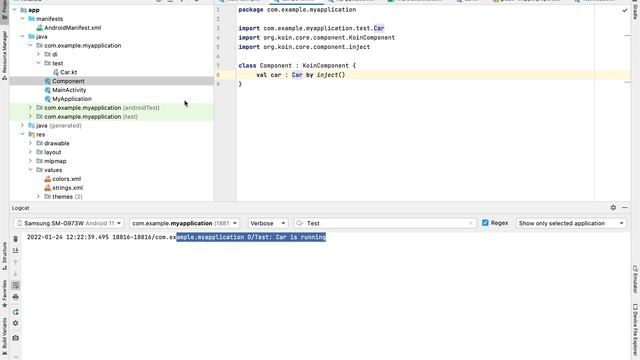Open the Device File Explorer side tab
The image size is (640, 360).
pos(635,330)
